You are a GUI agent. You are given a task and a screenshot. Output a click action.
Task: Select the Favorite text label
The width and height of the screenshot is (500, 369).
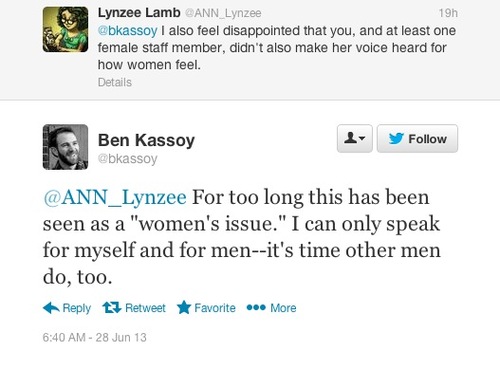tap(215, 308)
